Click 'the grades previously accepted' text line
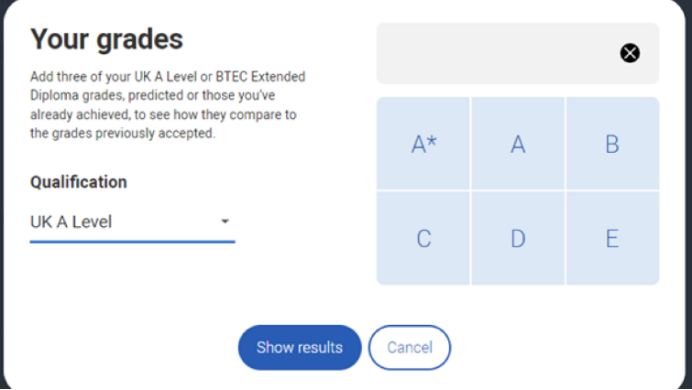Image resolution: width=692 pixels, height=390 pixels. [x=122, y=133]
